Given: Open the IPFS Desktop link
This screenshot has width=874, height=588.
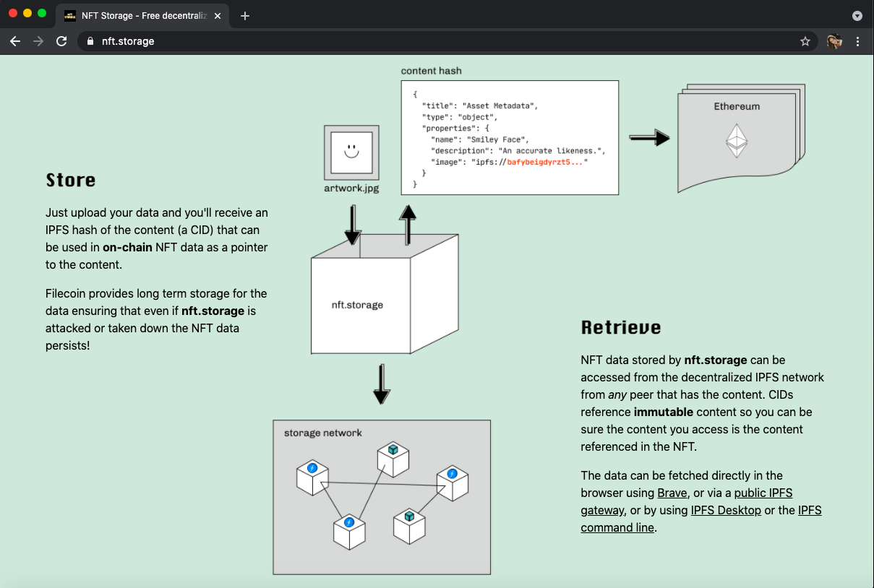Looking at the screenshot, I should [x=726, y=510].
